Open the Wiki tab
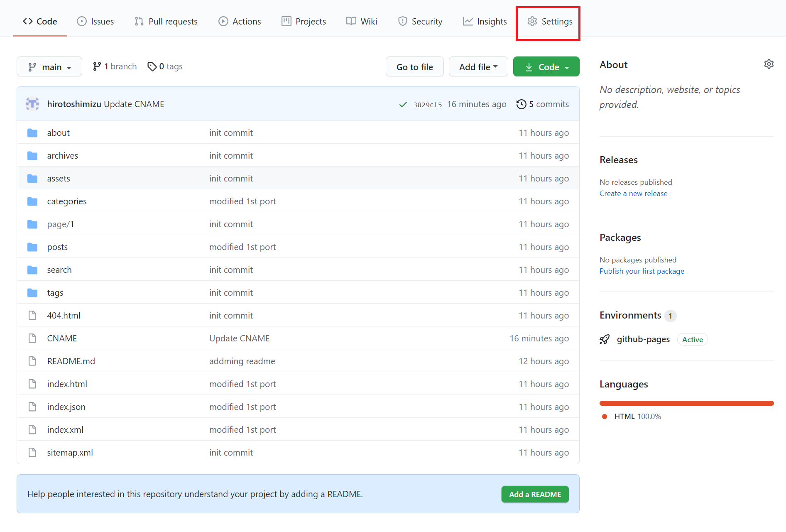The height and width of the screenshot is (532, 786). coord(362,21)
